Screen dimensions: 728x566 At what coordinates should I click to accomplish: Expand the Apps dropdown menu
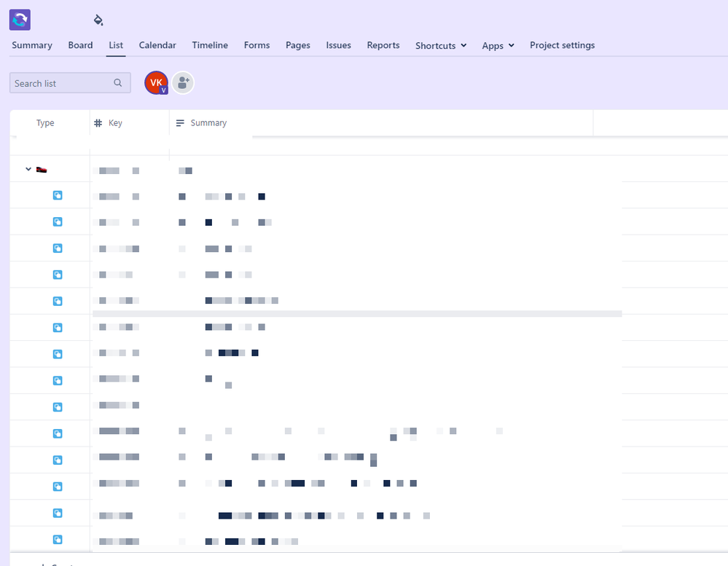[498, 45]
